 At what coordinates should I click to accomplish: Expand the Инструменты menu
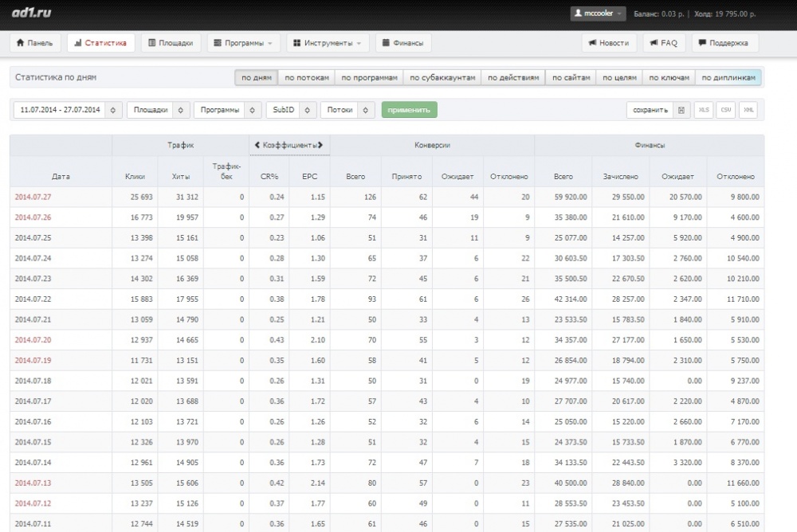(x=328, y=43)
